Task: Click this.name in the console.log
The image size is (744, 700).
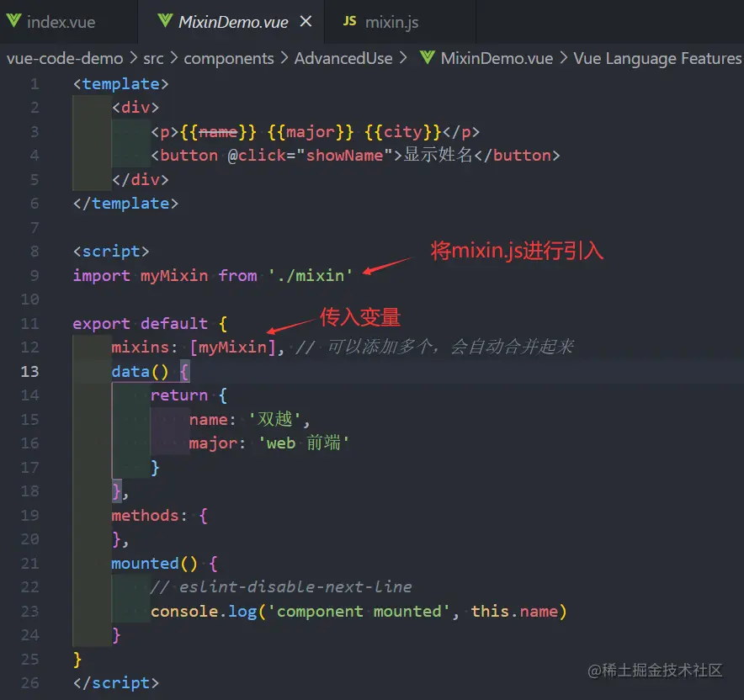Action: tap(514, 611)
